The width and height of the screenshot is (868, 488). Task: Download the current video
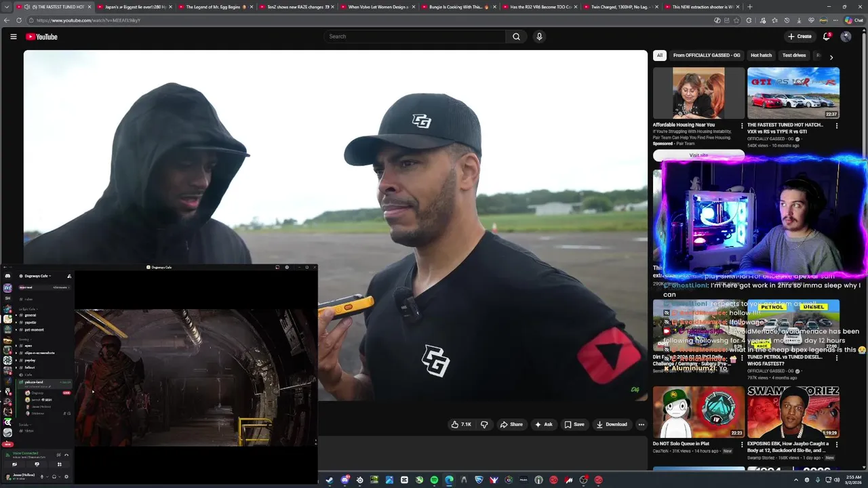click(612, 424)
